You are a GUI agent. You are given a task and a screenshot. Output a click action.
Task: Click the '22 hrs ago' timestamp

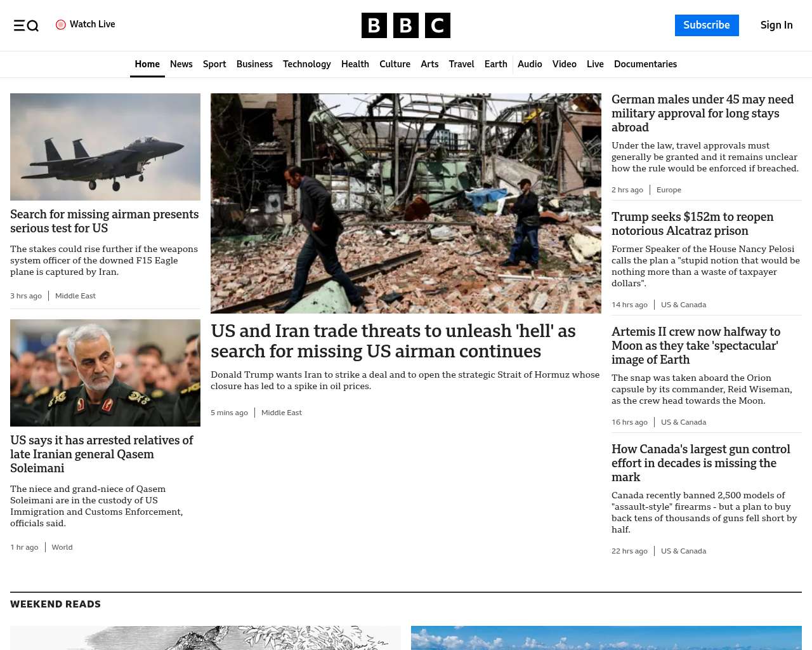(x=629, y=551)
